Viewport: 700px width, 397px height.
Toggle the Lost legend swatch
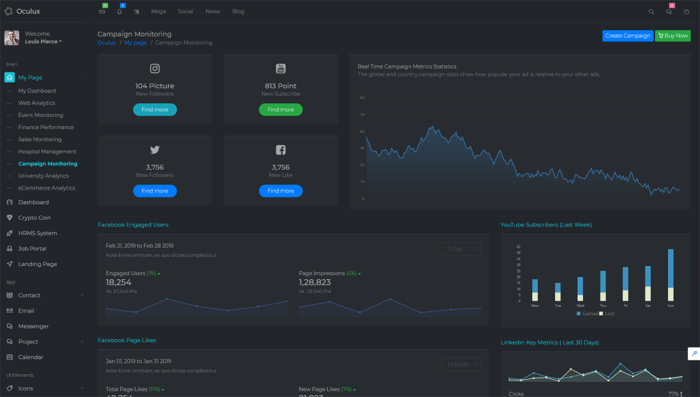pos(601,313)
